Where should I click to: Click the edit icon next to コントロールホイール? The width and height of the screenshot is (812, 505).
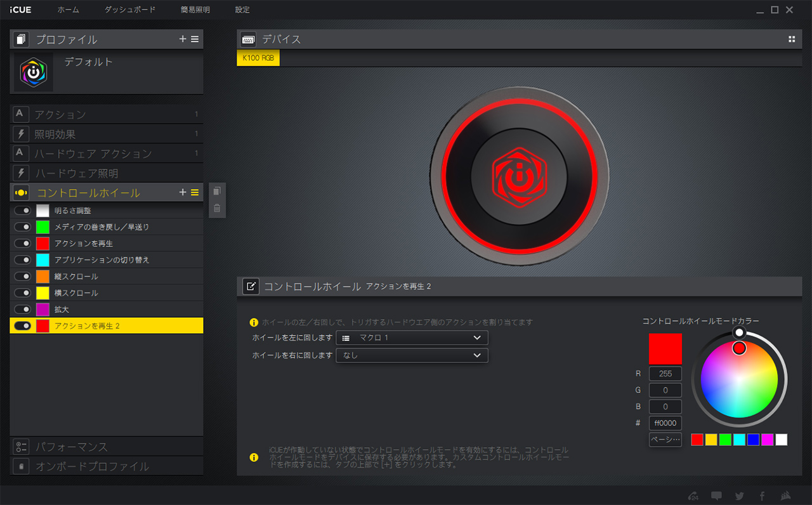pyautogui.click(x=251, y=286)
